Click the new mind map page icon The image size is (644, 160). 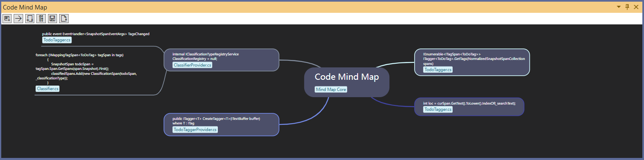tap(29, 18)
